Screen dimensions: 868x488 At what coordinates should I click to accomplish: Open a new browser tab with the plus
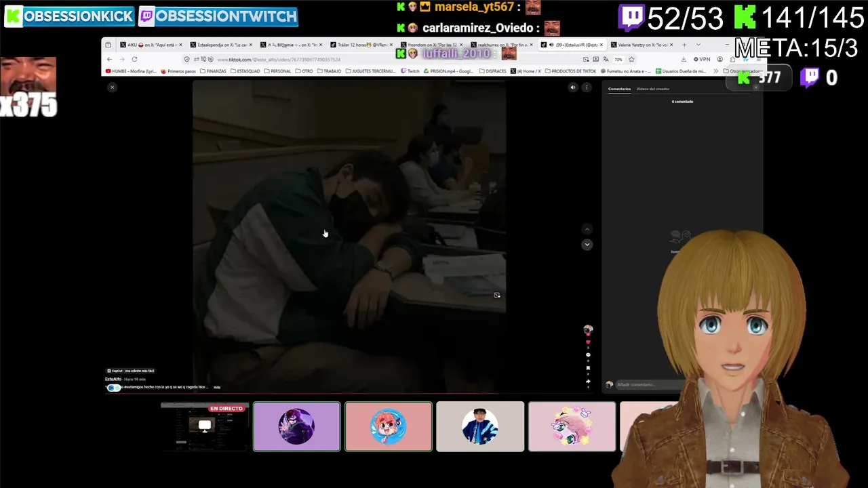(x=684, y=45)
